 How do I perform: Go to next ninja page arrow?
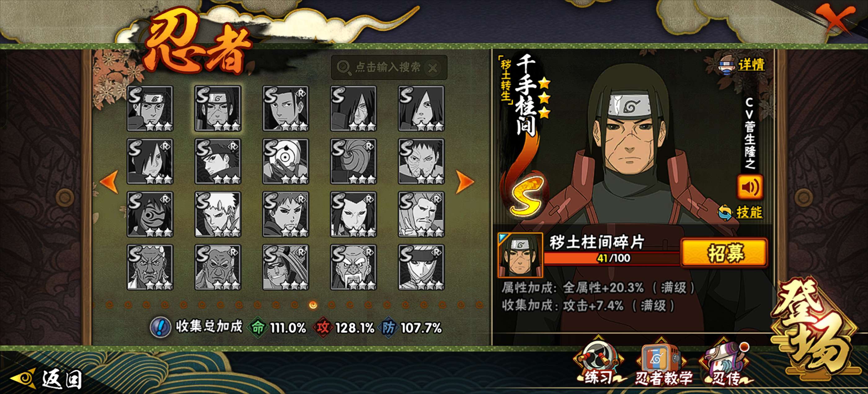pos(465,182)
